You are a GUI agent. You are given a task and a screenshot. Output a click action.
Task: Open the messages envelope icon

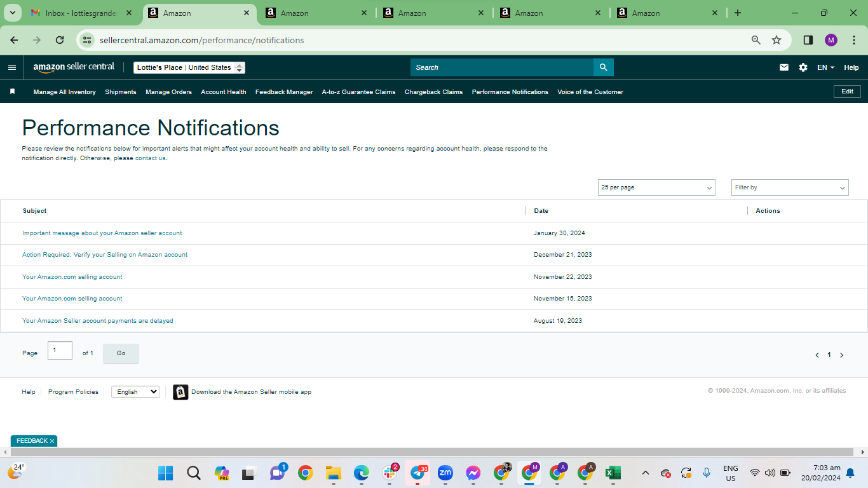click(784, 67)
